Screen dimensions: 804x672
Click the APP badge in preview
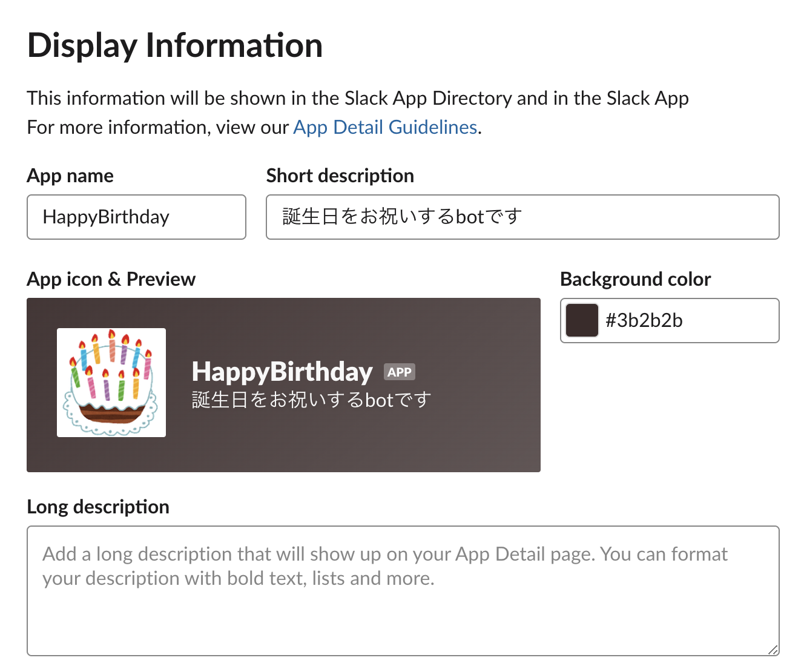click(400, 372)
